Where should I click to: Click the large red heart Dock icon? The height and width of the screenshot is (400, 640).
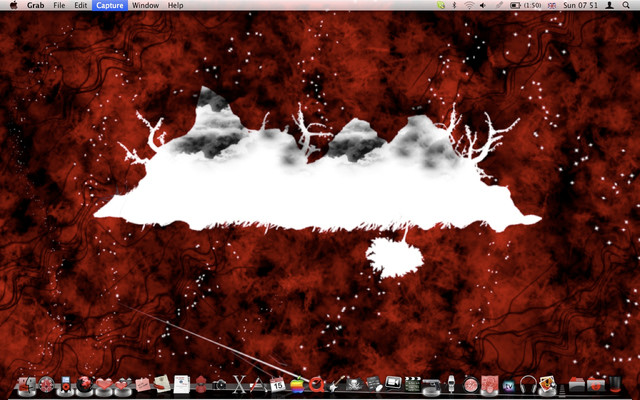(104, 384)
